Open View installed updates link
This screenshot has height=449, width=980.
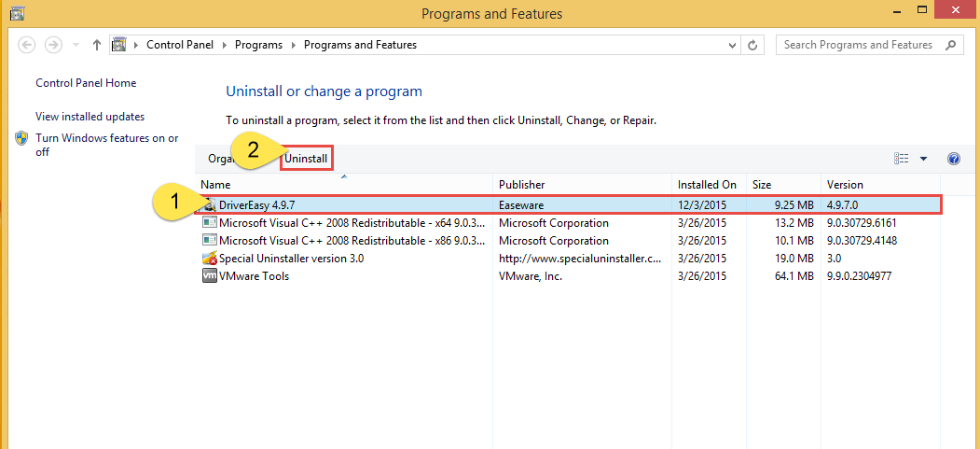tap(90, 117)
